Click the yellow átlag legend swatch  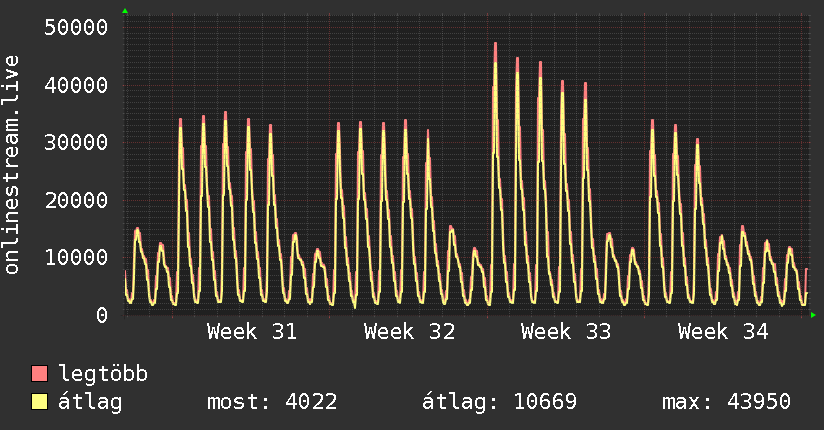click(39, 402)
